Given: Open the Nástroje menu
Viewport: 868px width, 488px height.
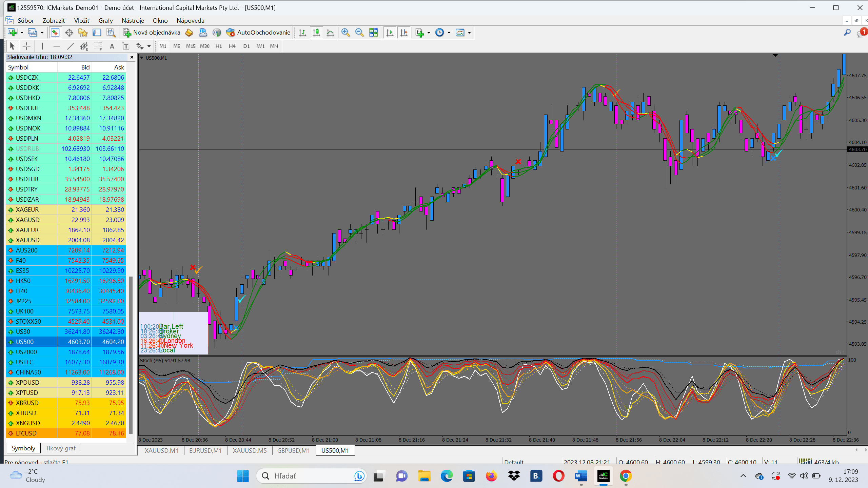Looking at the screenshot, I should pyautogui.click(x=133, y=21).
